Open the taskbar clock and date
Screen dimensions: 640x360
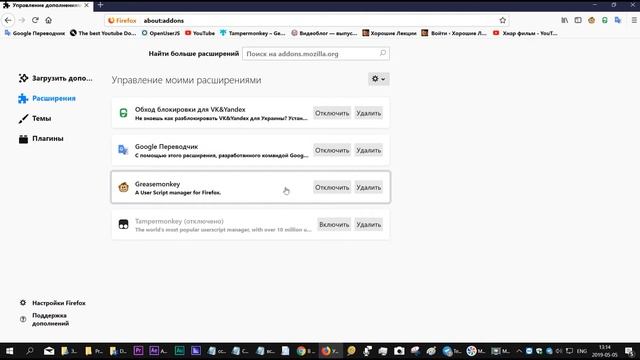coord(604,351)
